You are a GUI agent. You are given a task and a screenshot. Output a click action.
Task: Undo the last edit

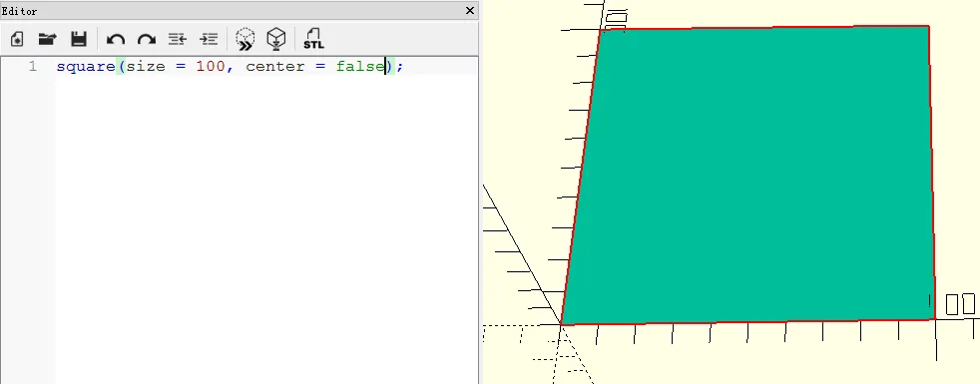pyautogui.click(x=115, y=39)
